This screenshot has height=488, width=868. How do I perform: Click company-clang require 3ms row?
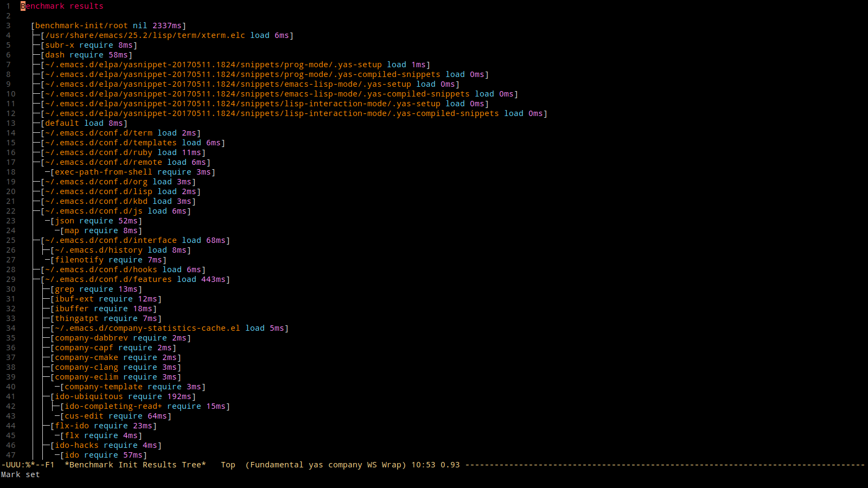pos(116,367)
